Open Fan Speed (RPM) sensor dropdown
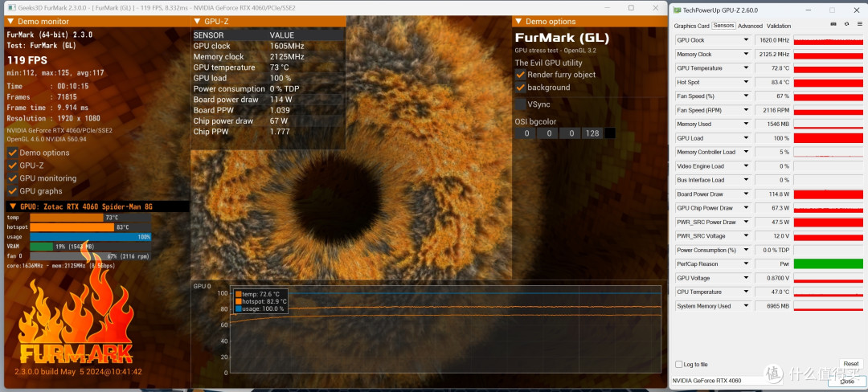This screenshot has height=392, width=868. click(746, 110)
